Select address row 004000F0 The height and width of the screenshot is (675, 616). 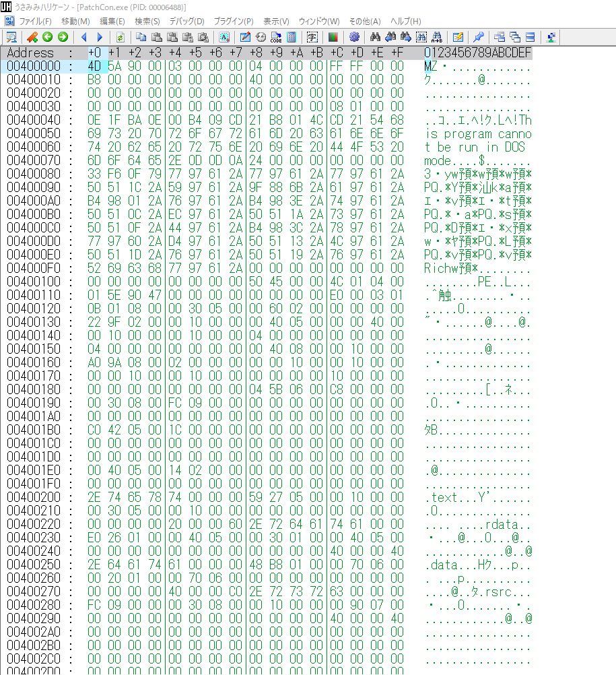click(x=34, y=268)
